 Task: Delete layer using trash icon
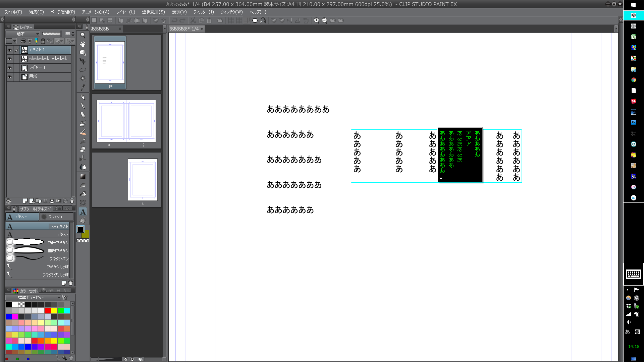72,201
